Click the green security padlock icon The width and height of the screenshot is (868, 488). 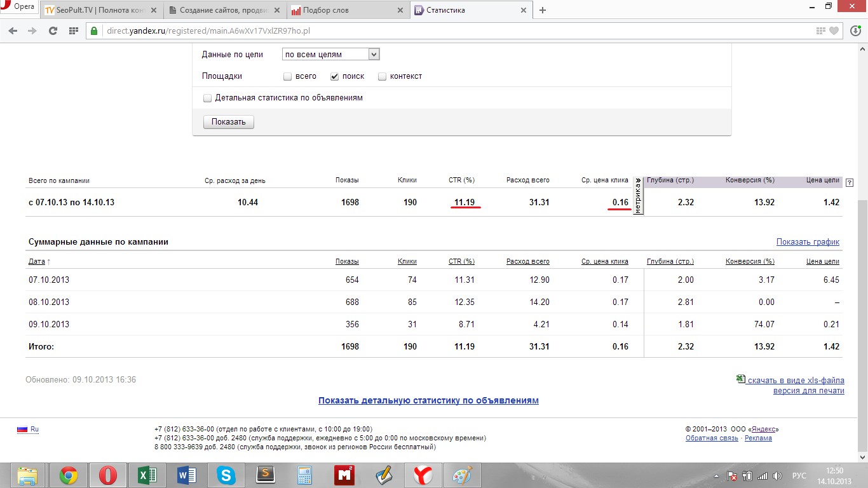(x=93, y=30)
